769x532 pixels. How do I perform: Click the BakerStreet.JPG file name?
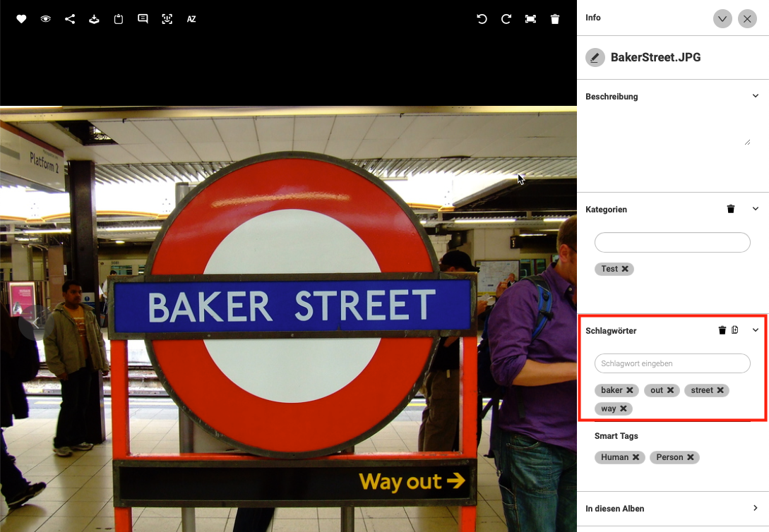656,57
